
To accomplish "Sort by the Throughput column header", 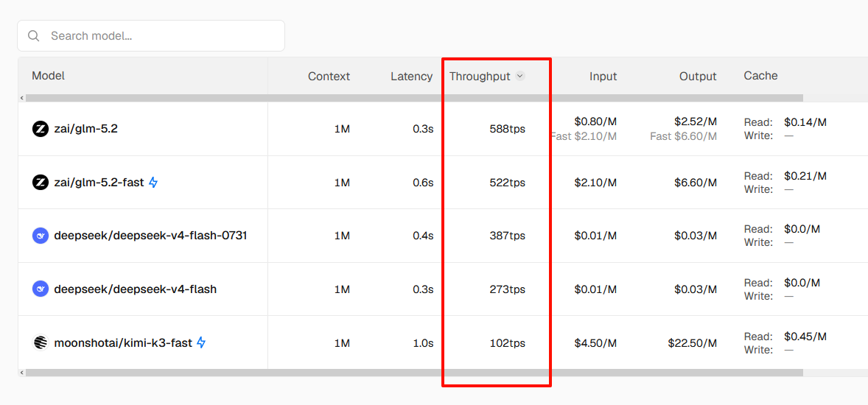I will [480, 77].
